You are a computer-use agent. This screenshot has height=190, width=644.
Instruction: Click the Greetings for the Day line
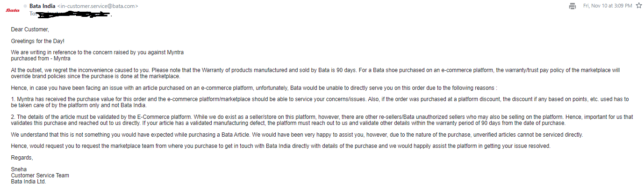[38, 41]
